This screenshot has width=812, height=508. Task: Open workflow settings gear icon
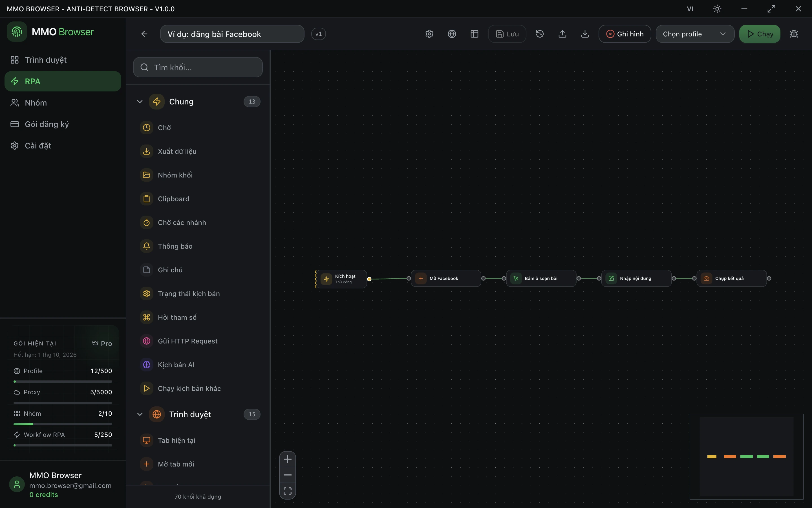coord(429,34)
